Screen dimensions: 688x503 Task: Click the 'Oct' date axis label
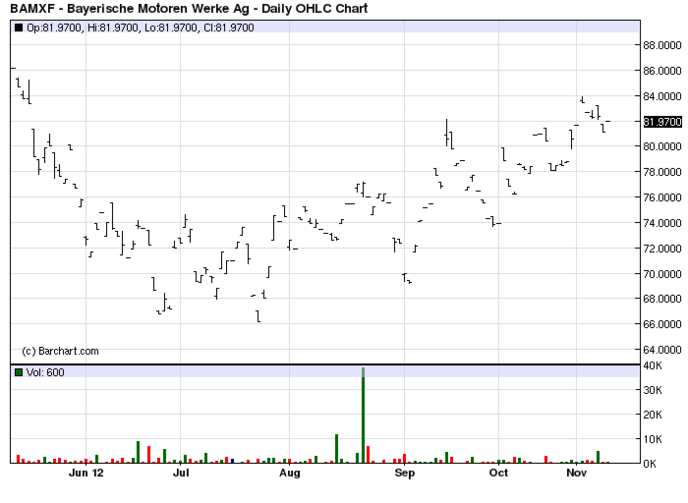click(499, 473)
